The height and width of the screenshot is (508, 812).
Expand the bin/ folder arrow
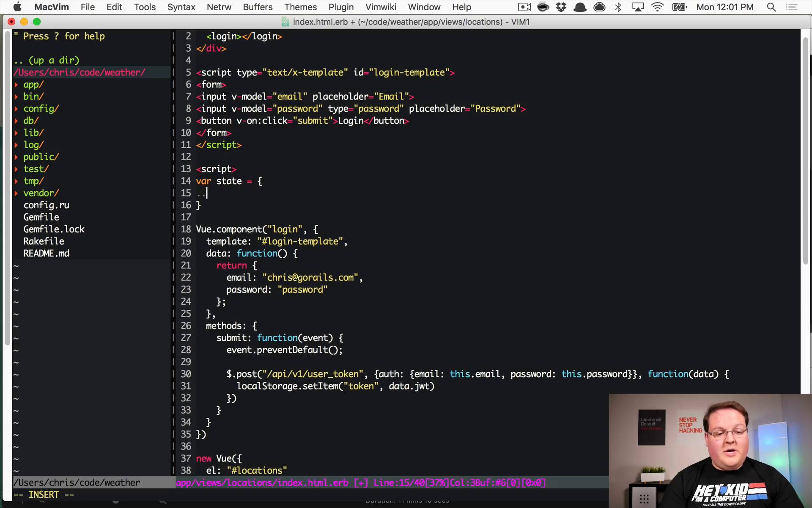click(x=16, y=97)
